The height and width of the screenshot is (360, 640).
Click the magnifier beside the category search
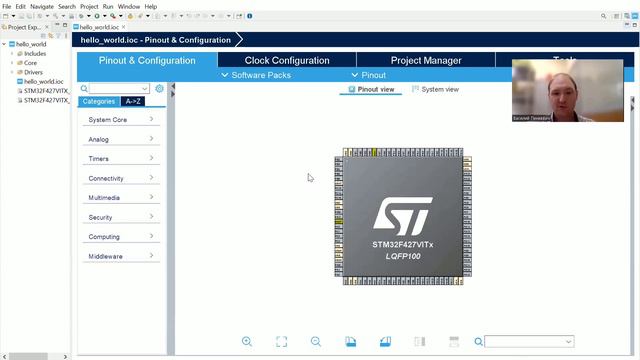84,88
